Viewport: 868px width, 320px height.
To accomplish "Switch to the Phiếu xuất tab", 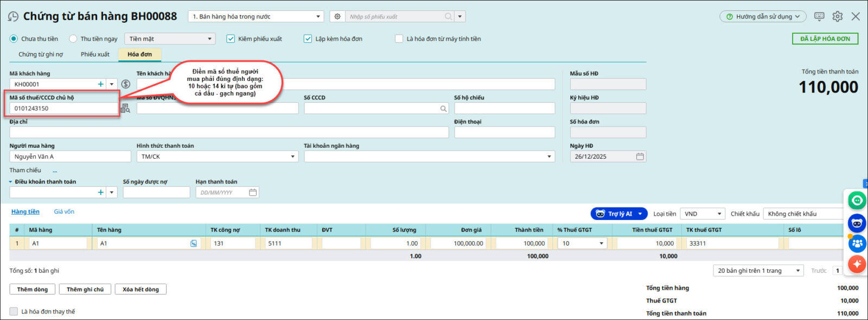I will click(x=95, y=54).
